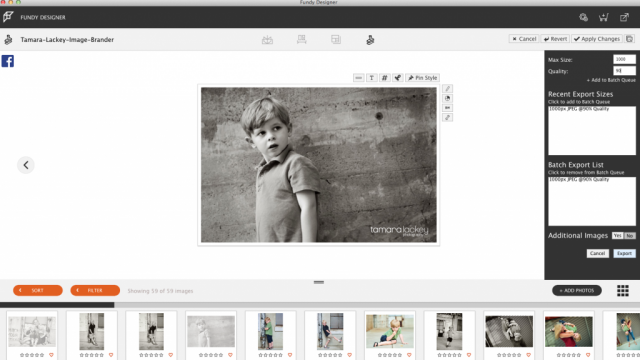Image resolution: width=640 pixels, height=360 pixels.
Task: Click the hashtag tool above photo
Action: click(x=384, y=78)
